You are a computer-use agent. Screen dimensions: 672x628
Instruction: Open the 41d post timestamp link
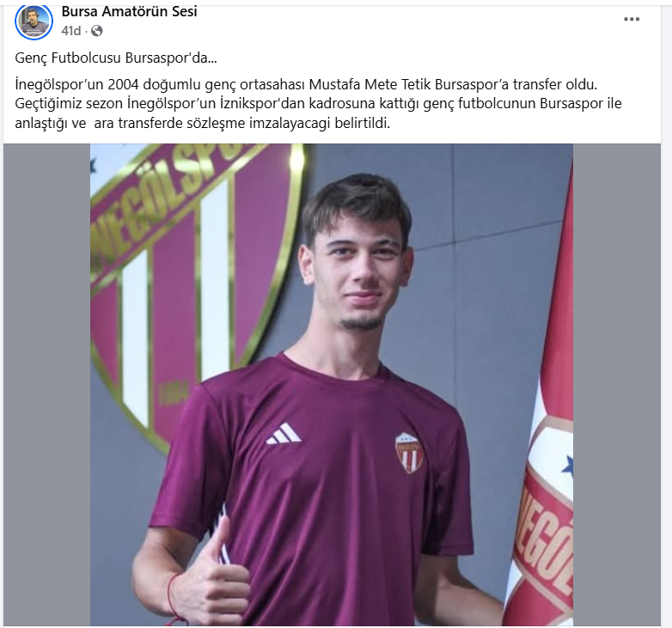(70, 31)
